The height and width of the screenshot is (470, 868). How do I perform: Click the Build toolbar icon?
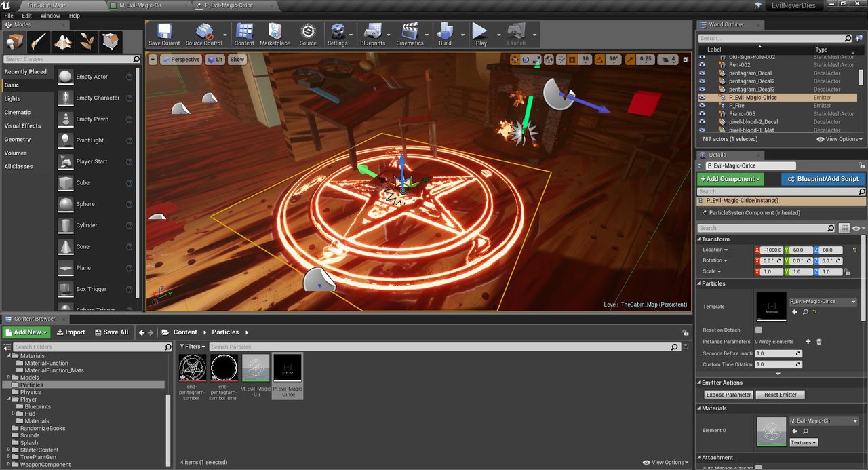[445, 34]
